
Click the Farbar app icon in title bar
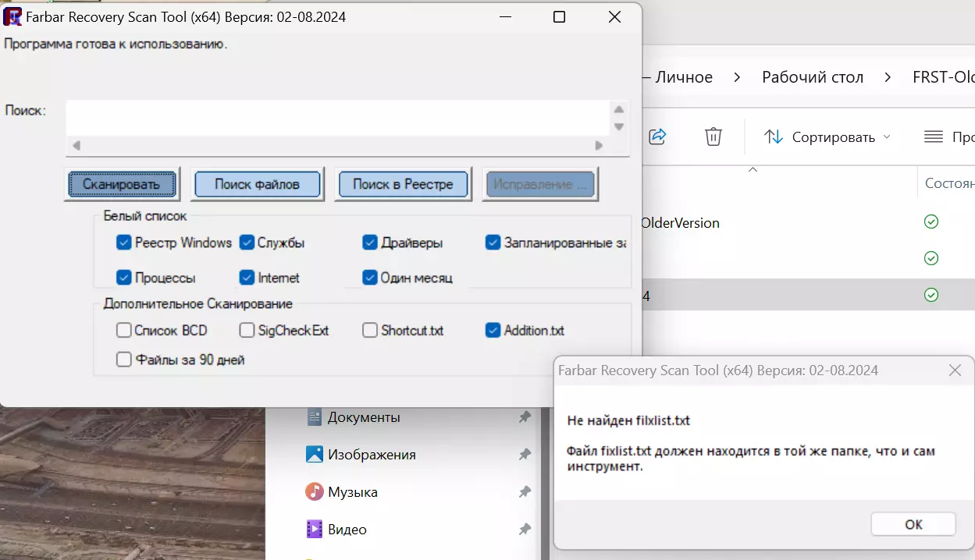point(12,16)
